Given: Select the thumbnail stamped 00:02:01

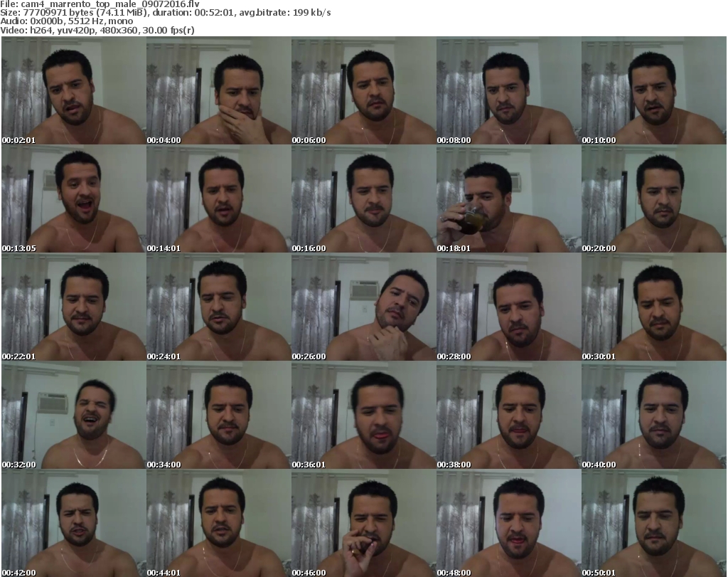Looking at the screenshot, I should pyautogui.click(x=74, y=90).
